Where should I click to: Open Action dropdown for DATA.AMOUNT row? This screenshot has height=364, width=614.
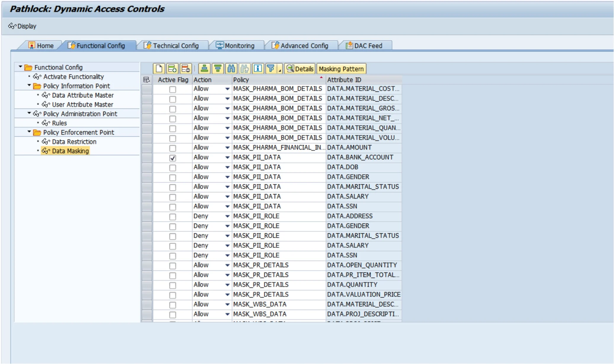coord(227,148)
